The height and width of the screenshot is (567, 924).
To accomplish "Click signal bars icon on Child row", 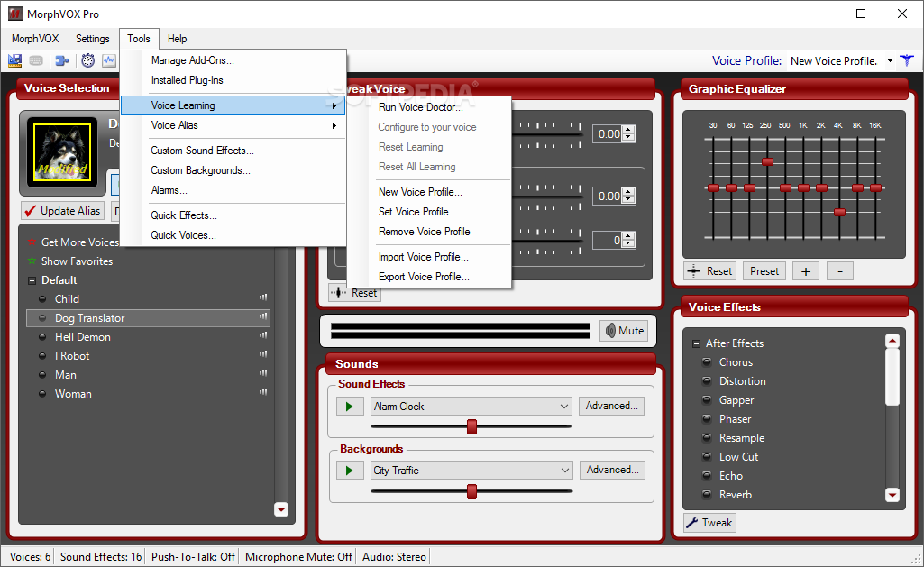I will [x=263, y=297].
